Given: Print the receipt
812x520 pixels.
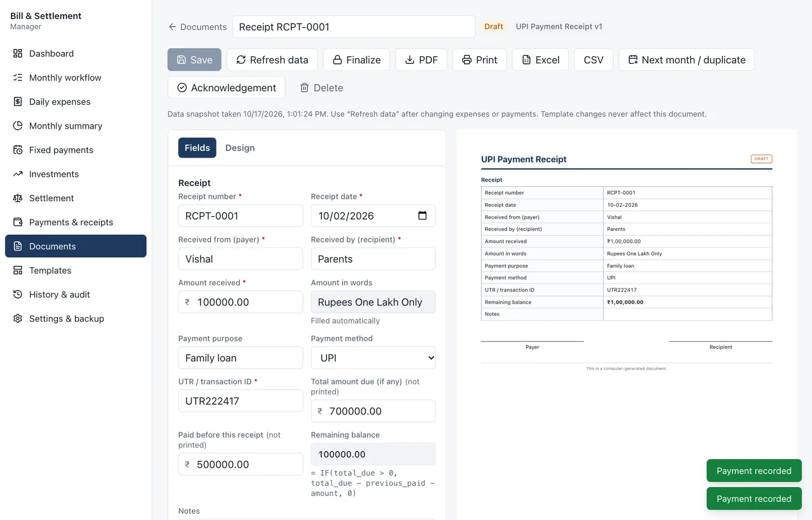Looking at the screenshot, I should tap(480, 60).
